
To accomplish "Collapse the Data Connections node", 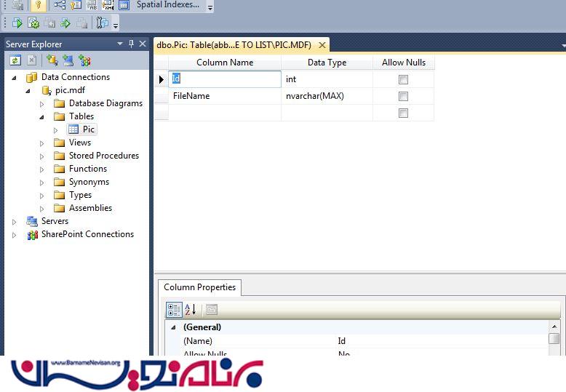I will pyautogui.click(x=14, y=78).
